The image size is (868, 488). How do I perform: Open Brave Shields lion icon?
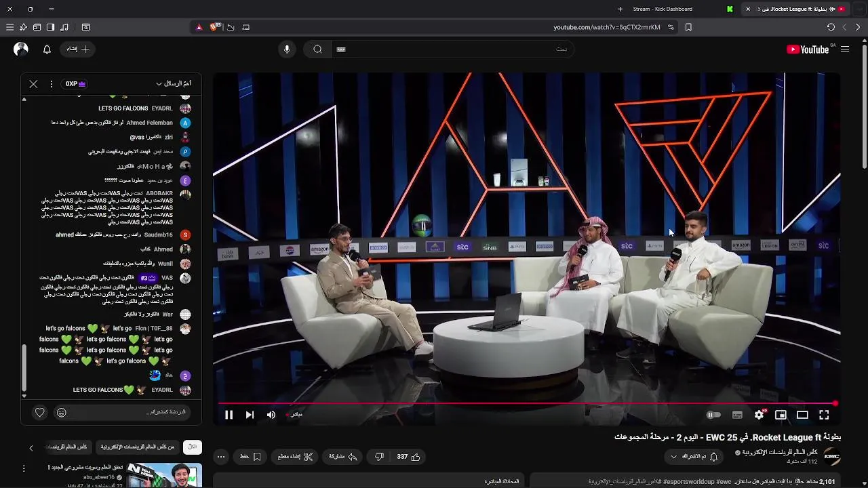pos(215,27)
